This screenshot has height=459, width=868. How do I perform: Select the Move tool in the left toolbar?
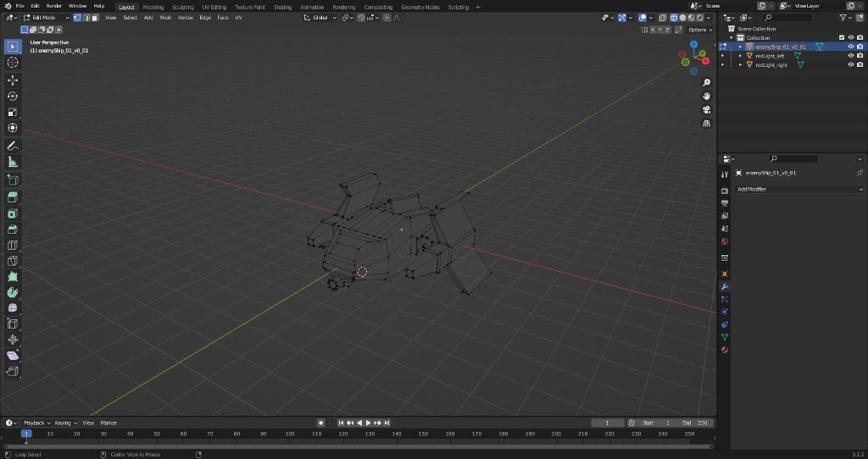13,80
